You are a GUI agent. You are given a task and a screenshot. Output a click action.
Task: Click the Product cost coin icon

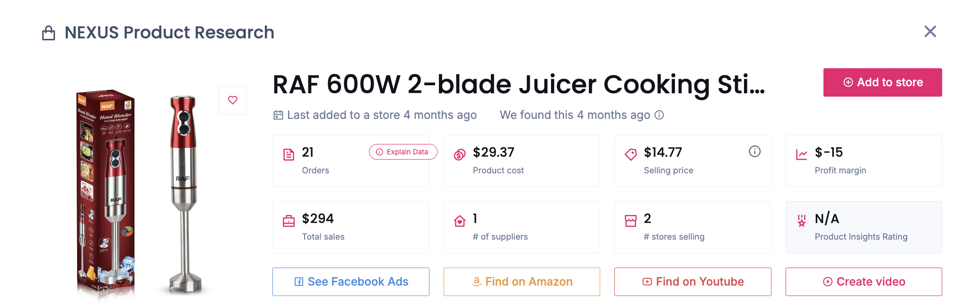point(460,155)
